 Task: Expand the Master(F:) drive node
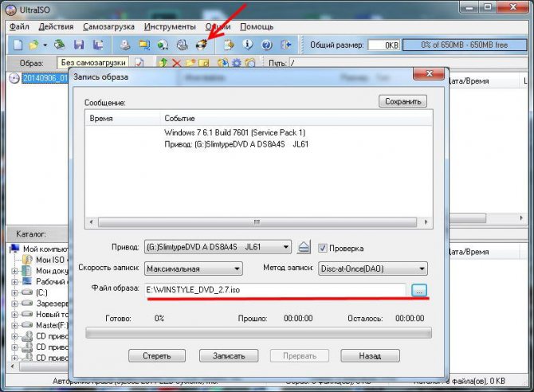click(14, 325)
